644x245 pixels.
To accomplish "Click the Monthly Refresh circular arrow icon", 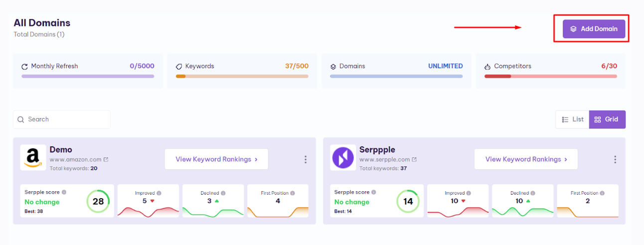I will (x=24, y=66).
